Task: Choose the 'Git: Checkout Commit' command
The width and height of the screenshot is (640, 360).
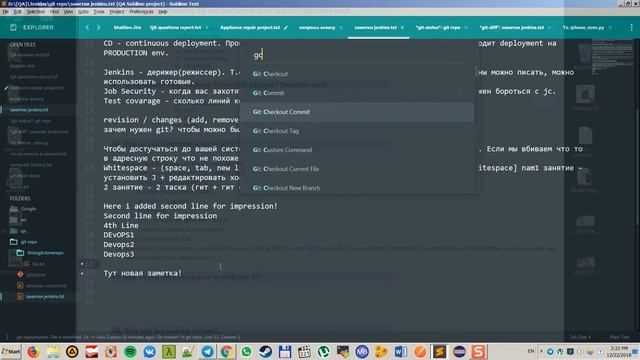Action: point(357,112)
